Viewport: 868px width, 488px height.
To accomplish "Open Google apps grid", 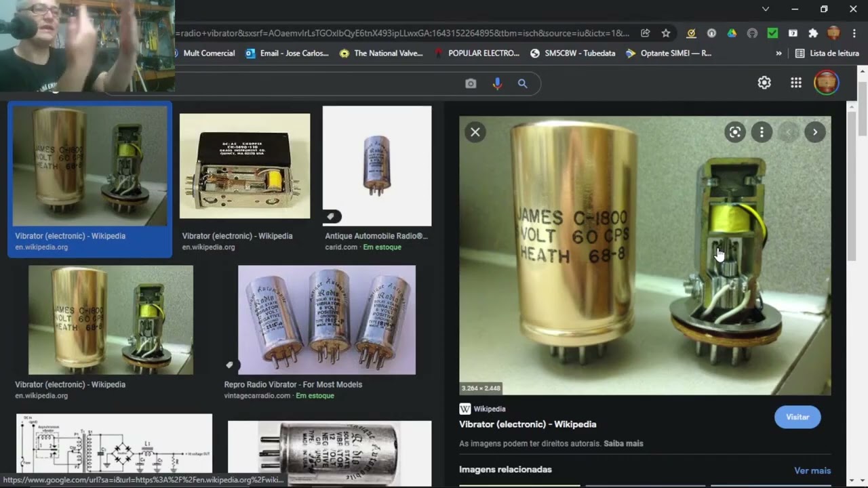I will (x=796, y=83).
